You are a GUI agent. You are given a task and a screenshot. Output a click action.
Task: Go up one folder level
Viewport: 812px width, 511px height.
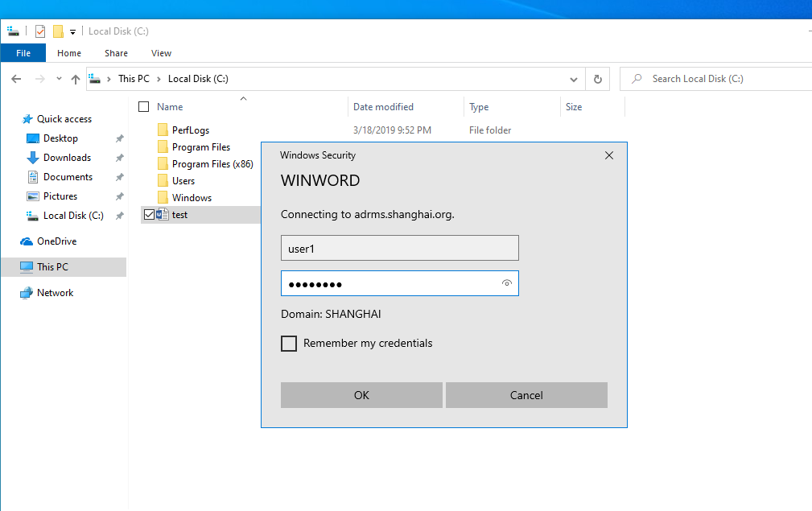tap(76, 79)
